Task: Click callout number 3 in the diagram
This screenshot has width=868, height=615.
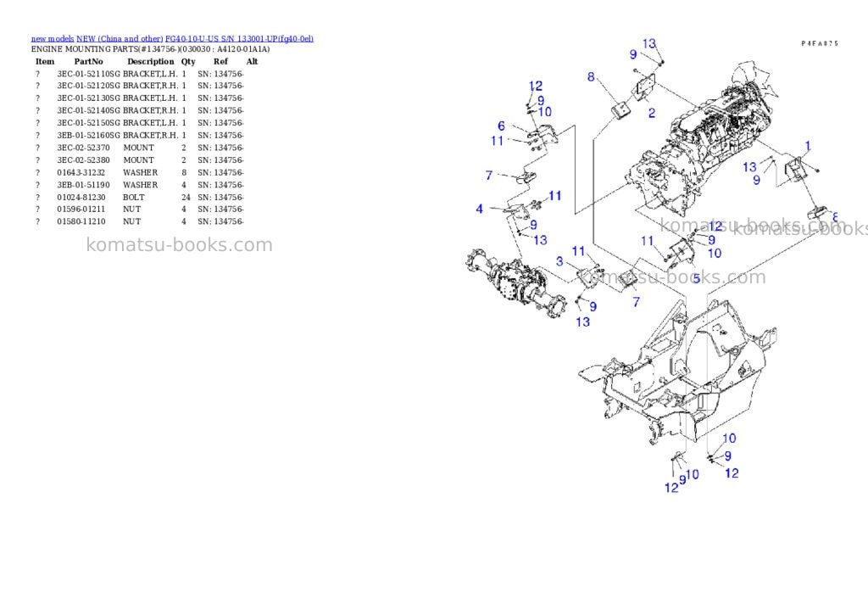Action: click(x=559, y=261)
